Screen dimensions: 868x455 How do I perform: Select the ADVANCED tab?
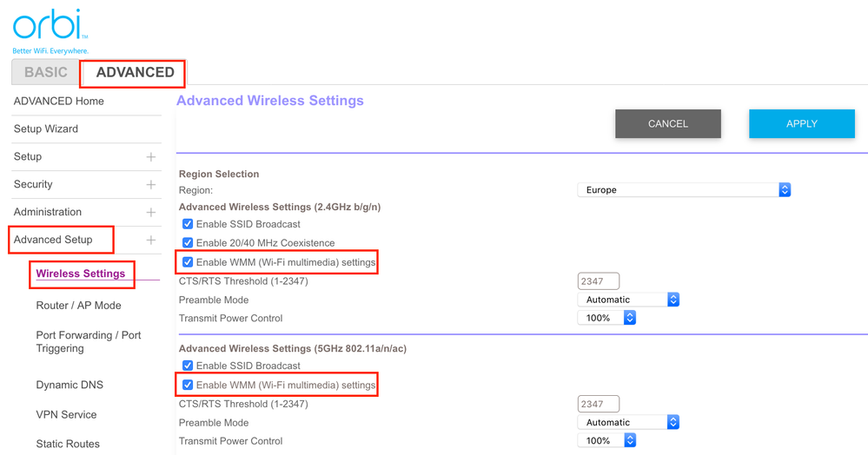pyautogui.click(x=135, y=73)
